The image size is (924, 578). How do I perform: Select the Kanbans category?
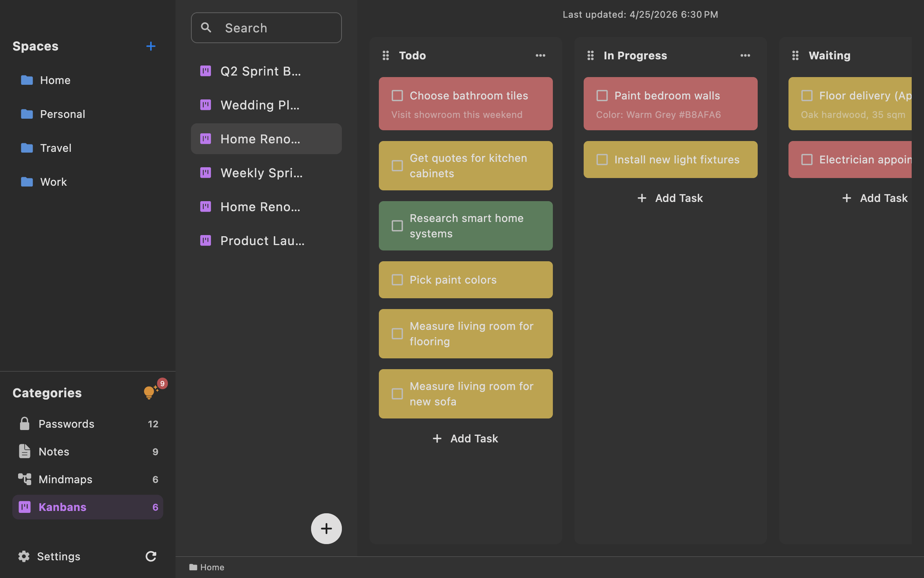pyautogui.click(x=88, y=507)
